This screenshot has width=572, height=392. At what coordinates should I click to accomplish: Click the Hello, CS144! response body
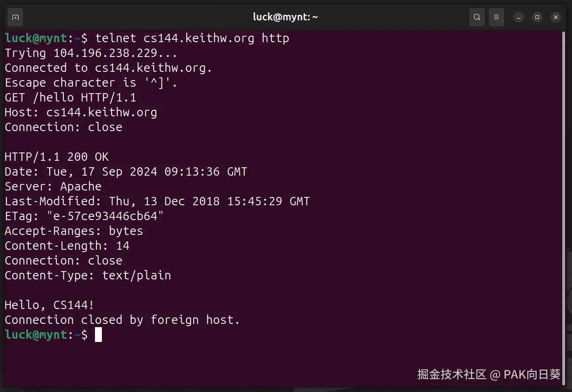tap(50, 305)
